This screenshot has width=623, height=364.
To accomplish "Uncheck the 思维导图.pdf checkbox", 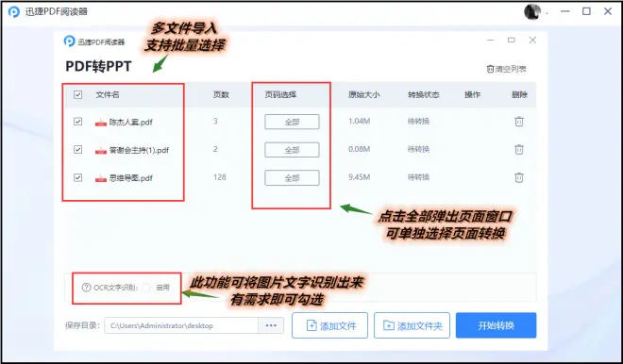I will pyautogui.click(x=77, y=177).
